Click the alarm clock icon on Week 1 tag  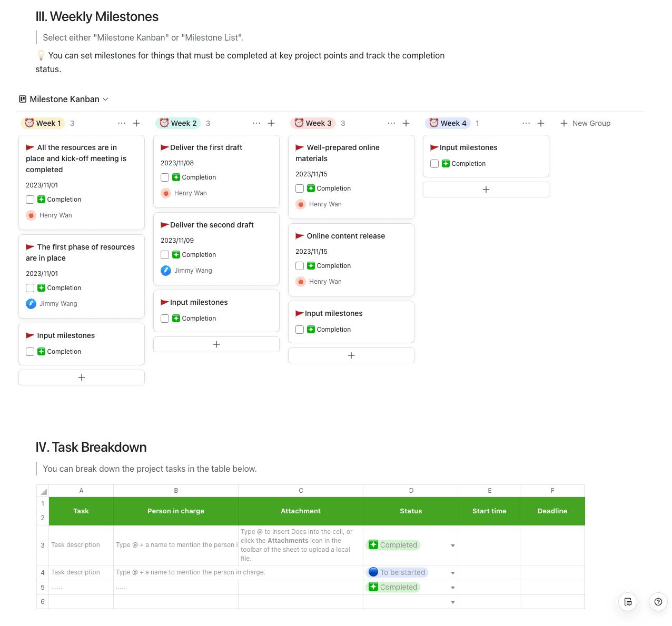pyautogui.click(x=29, y=123)
